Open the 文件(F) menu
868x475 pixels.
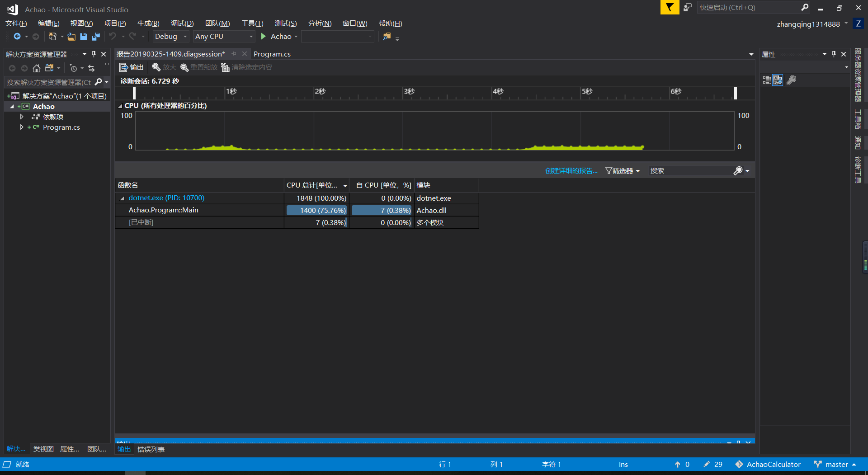pos(16,24)
